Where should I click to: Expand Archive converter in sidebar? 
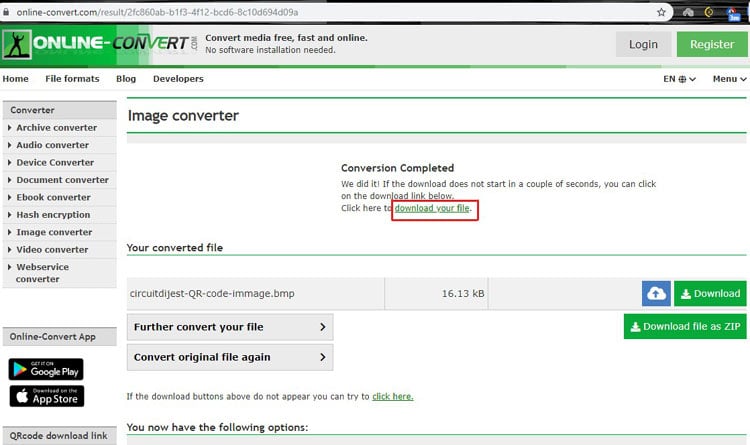(56, 128)
